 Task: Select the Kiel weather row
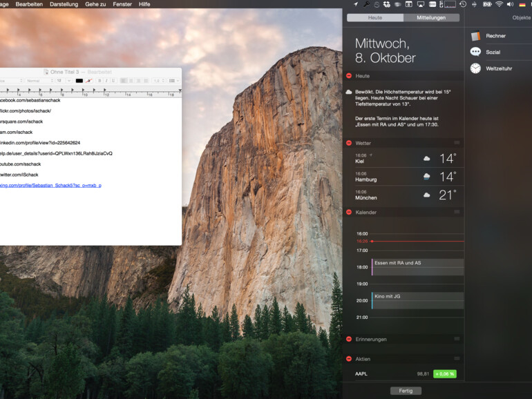click(x=406, y=158)
